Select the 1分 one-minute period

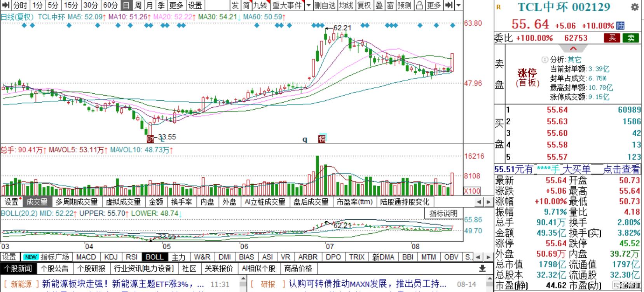(37, 5)
